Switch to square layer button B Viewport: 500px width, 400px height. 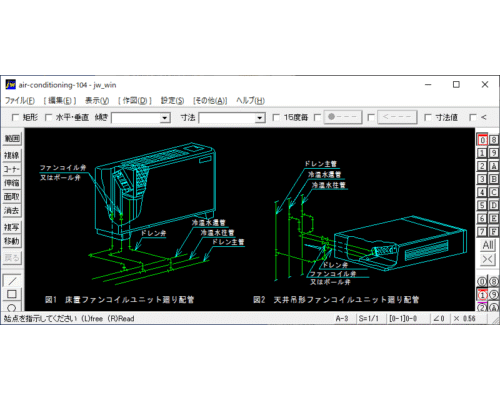494,179
